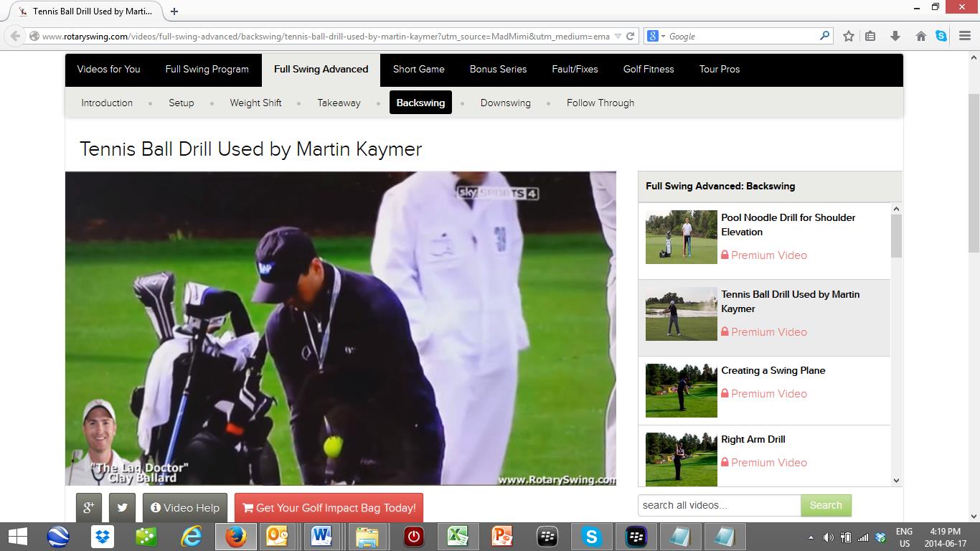The image size is (980, 551).
Task: Click the Video Help button
Action: (x=185, y=508)
